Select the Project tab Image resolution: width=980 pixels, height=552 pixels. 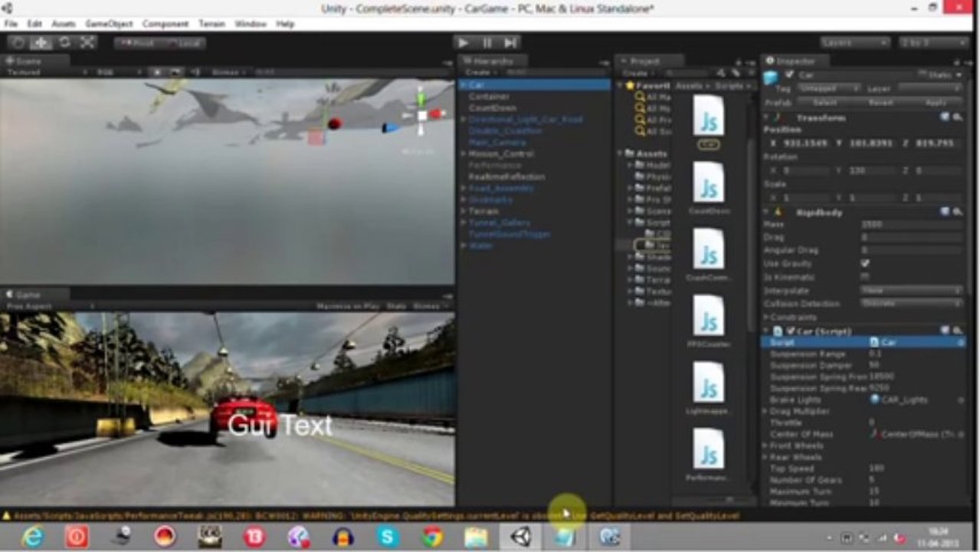click(650, 61)
